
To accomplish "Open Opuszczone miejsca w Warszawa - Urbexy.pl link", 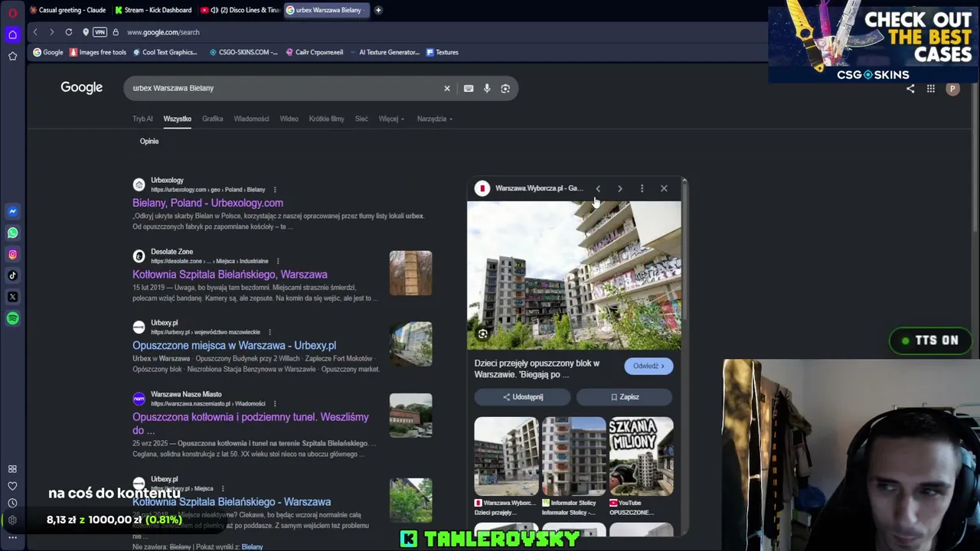I will coord(234,345).
